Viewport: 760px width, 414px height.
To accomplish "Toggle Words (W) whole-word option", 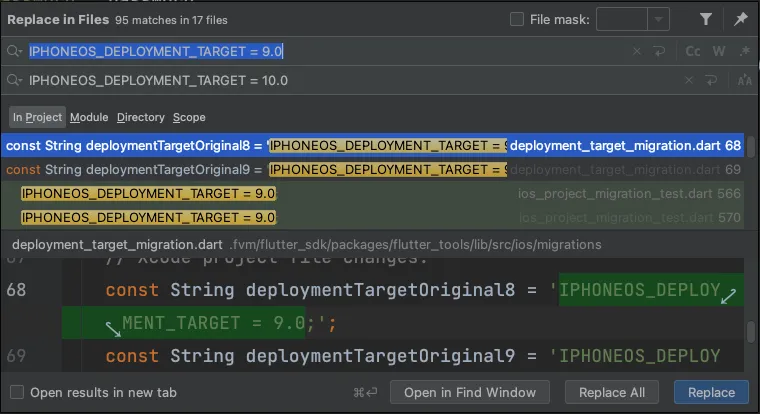I will tap(719, 51).
